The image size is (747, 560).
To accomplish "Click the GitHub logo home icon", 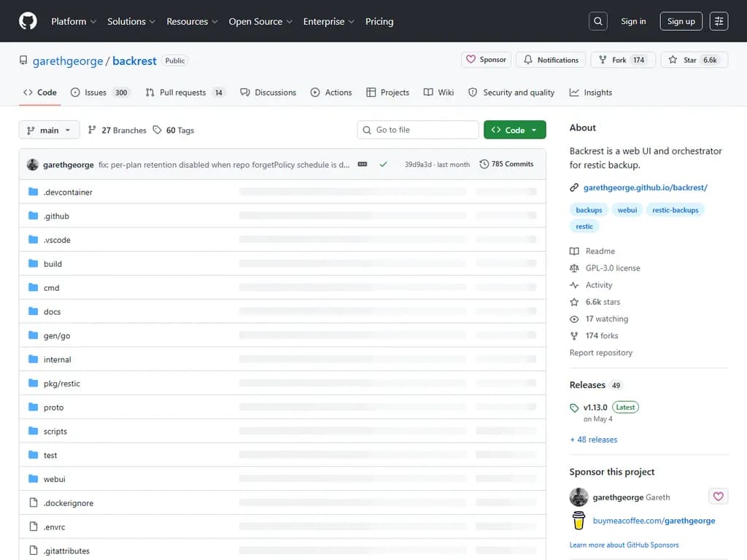I will (x=28, y=21).
